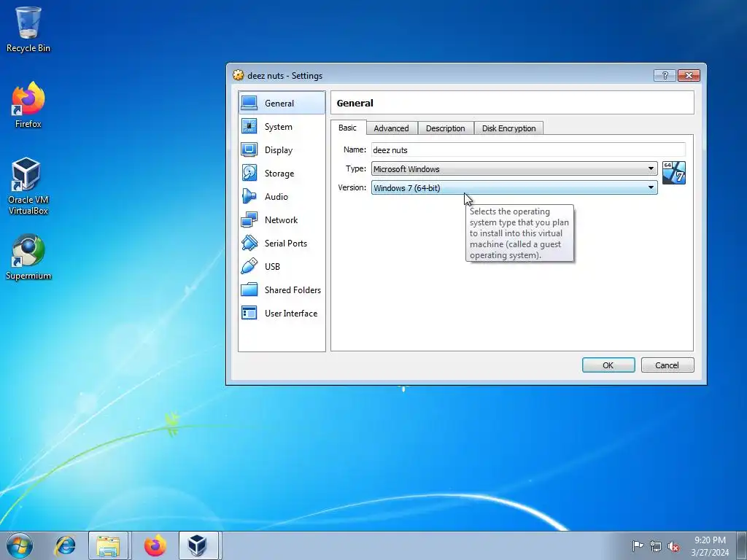
Task: Close the Settings dialog window
Action: [689, 75]
